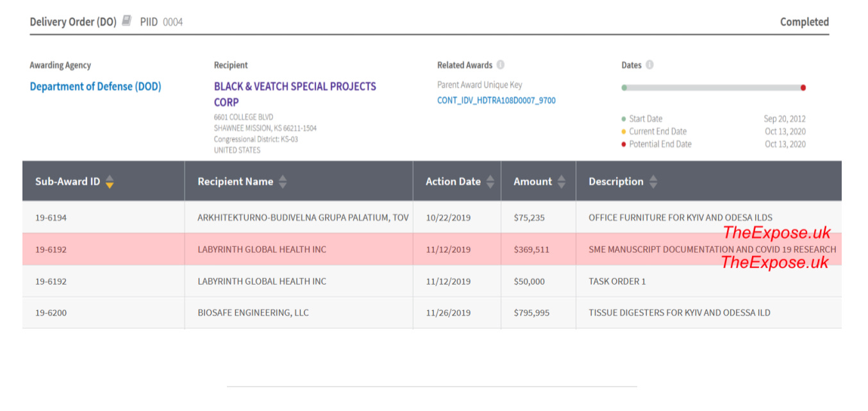Click red end dot on dates timeline

point(803,88)
